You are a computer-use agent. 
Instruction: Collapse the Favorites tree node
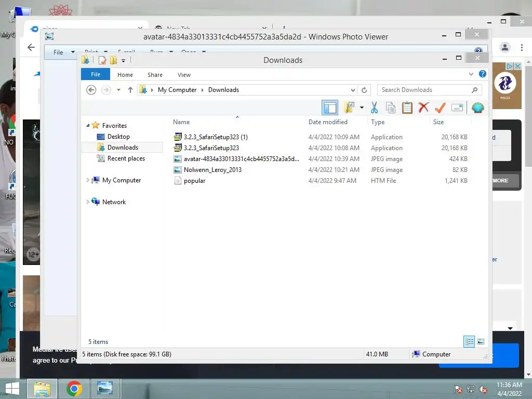click(x=88, y=126)
